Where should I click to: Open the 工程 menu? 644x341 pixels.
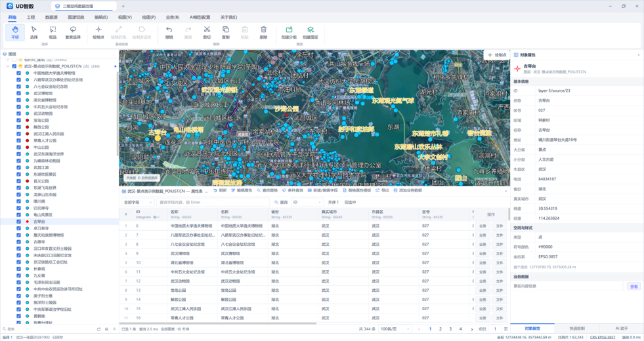31,17
